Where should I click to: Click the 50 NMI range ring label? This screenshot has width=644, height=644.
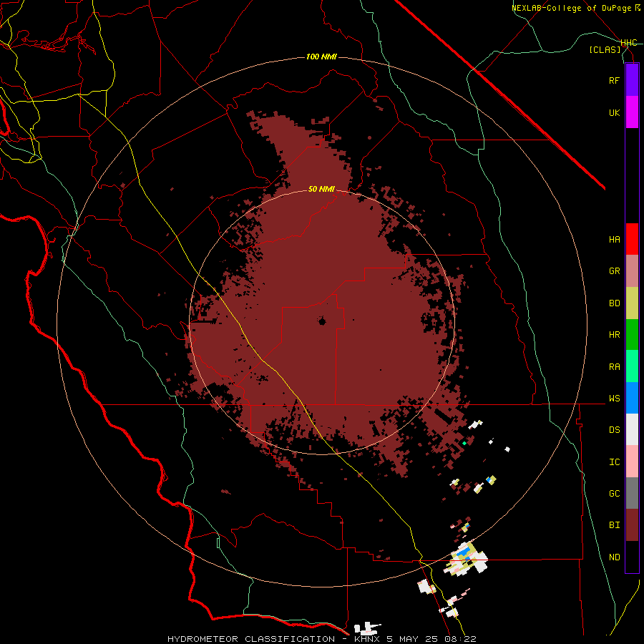321,189
